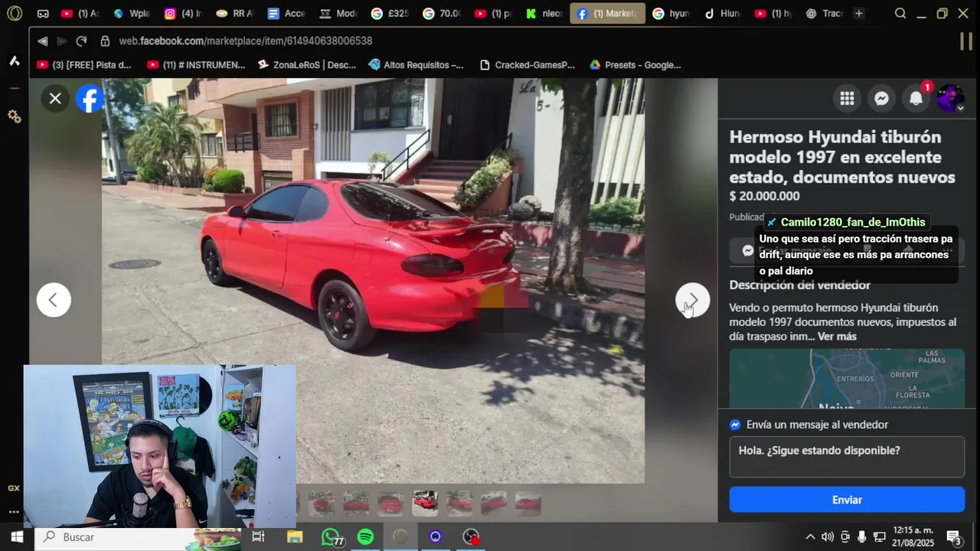Search open tabs with magnifier icon

click(900, 14)
